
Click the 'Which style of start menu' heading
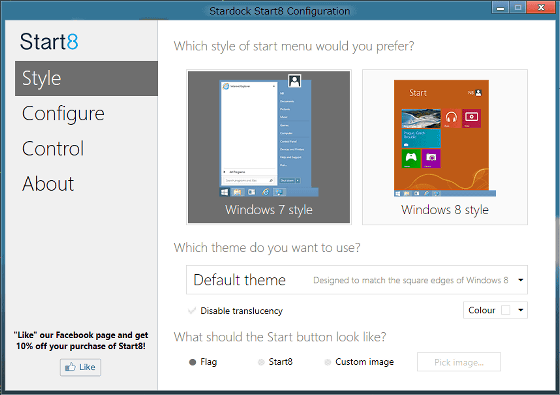point(294,46)
